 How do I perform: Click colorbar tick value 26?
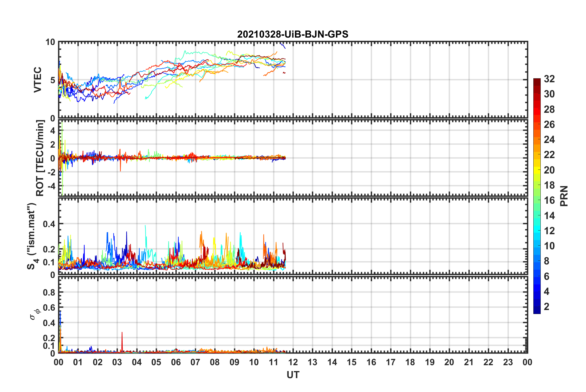click(549, 125)
